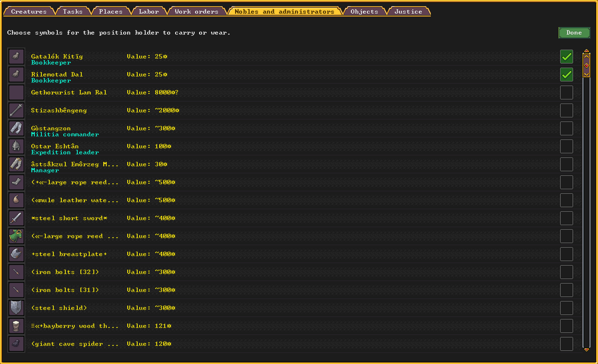Select the *steel short sword* row text
This screenshot has height=364, width=598.
[69, 218]
